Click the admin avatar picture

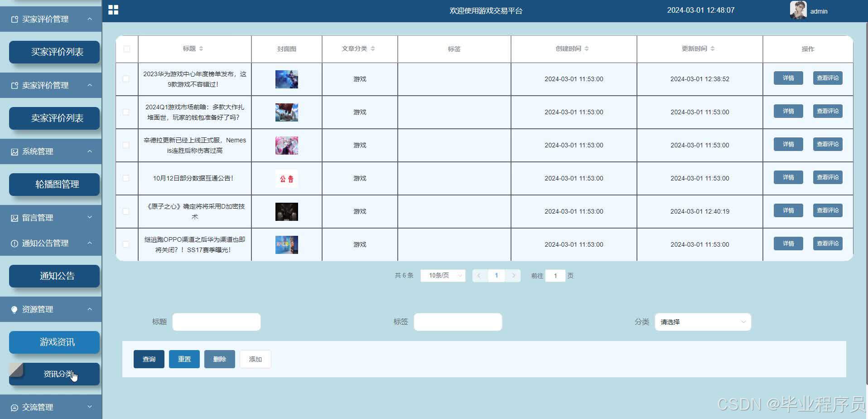[798, 10]
